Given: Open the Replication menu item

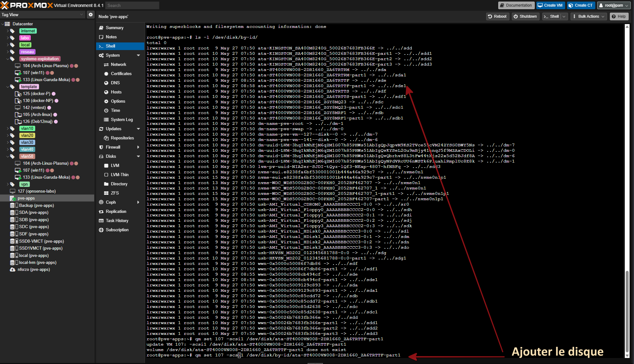Looking at the screenshot, I should click(x=120, y=212).
